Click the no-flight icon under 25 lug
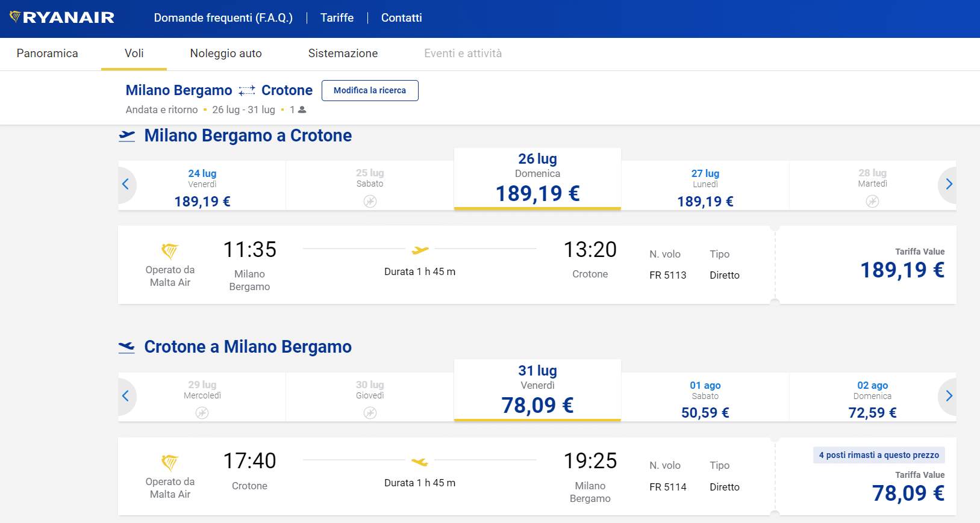 click(370, 201)
